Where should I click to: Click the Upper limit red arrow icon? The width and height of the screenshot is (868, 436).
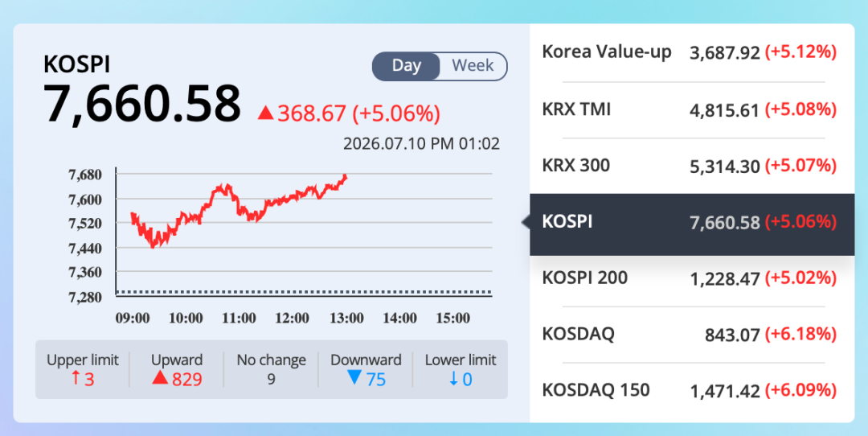(76, 379)
